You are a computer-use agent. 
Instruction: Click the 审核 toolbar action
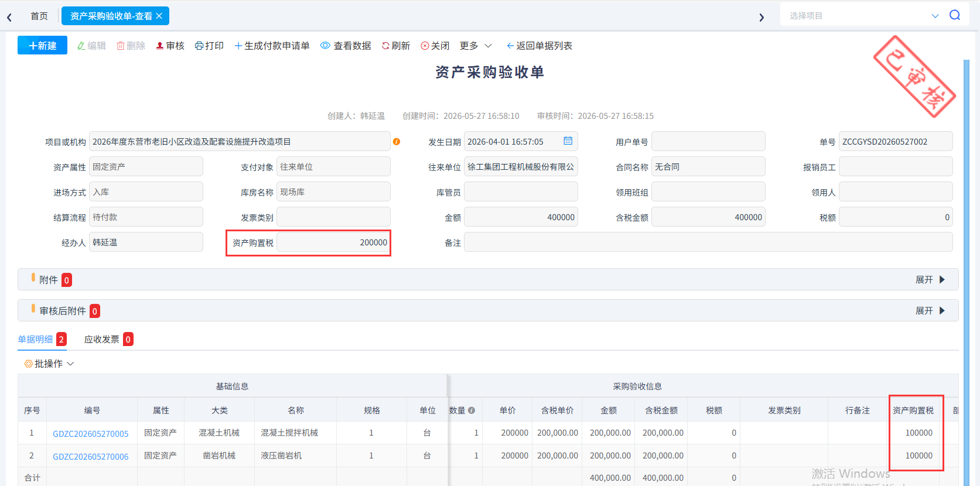(170, 46)
